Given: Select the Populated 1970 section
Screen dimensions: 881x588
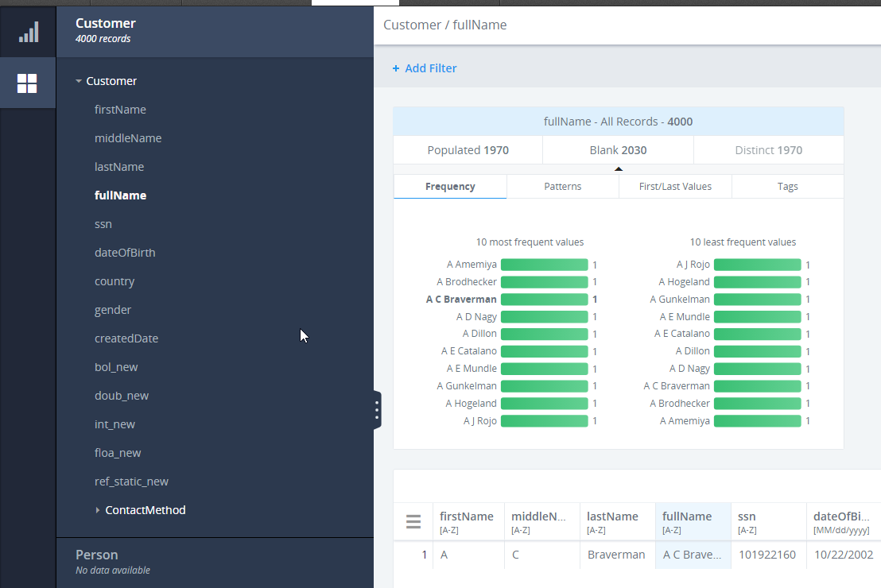Looking at the screenshot, I should (468, 150).
